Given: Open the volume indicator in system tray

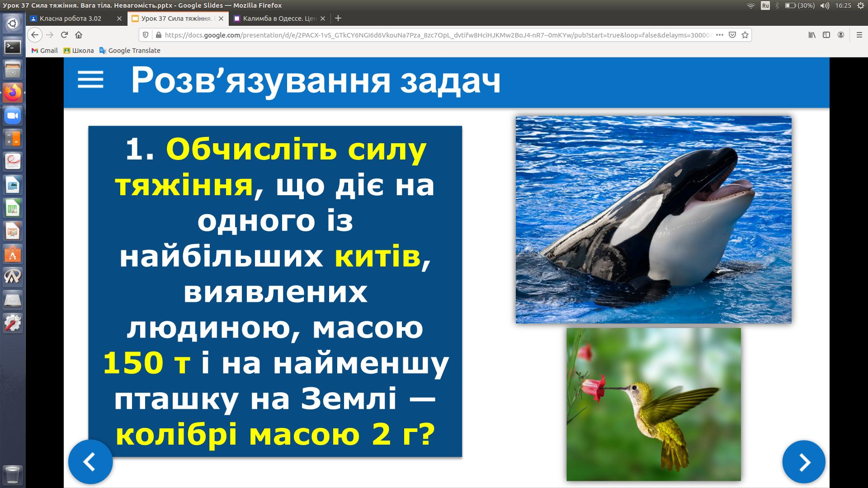Looking at the screenshot, I should [825, 5].
